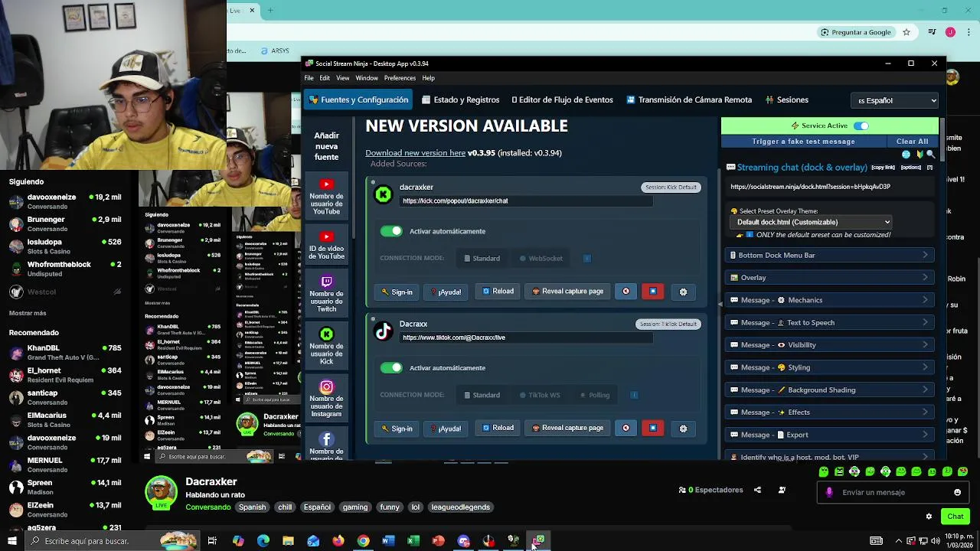This screenshot has width=980, height=551.
Task: Click Trigger a fake test message
Action: pyautogui.click(x=803, y=142)
